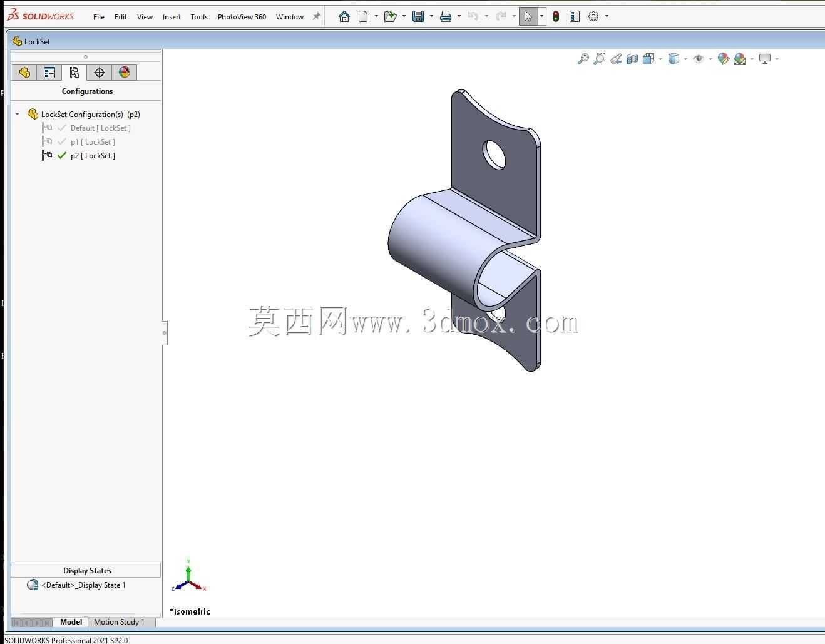The width and height of the screenshot is (825, 644).
Task: Open File Properties list icon
Action: pos(575,16)
